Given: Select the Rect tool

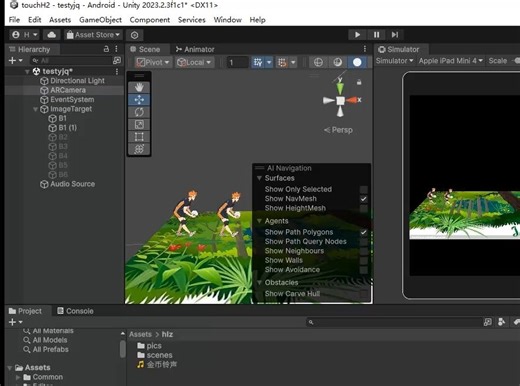Looking at the screenshot, I should point(139,137).
